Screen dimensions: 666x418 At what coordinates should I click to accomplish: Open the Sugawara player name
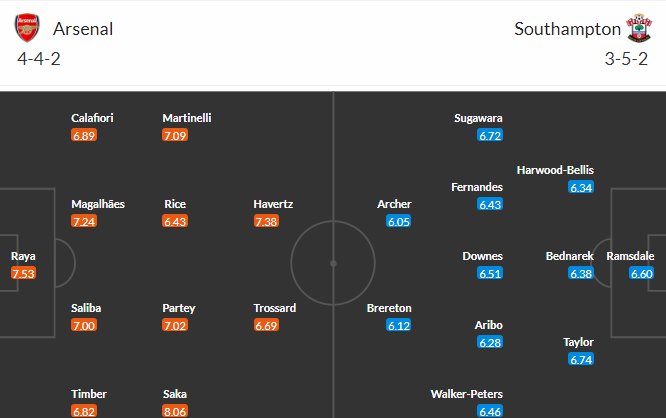pos(478,118)
